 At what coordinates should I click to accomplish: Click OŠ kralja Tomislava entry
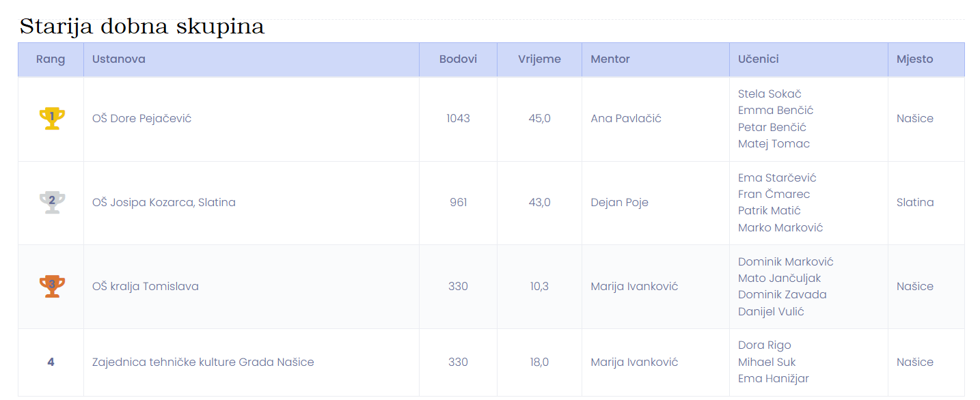(146, 286)
